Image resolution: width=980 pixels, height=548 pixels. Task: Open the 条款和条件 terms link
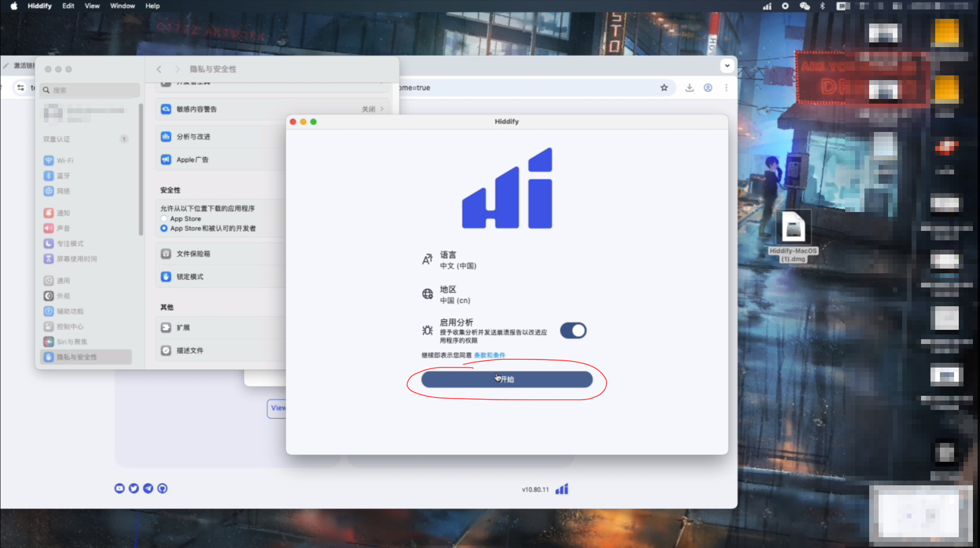click(x=490, y=355)
